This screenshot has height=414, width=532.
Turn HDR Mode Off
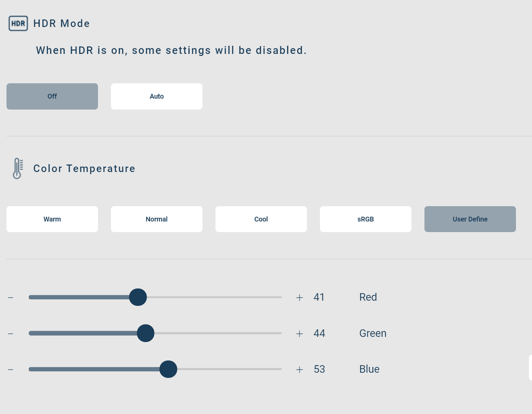tap(52, 96)
